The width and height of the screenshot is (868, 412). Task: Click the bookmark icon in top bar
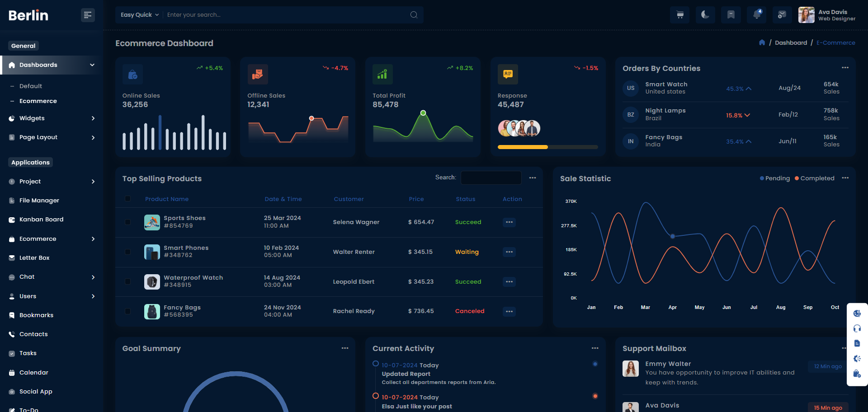click(x=731, y=15)
